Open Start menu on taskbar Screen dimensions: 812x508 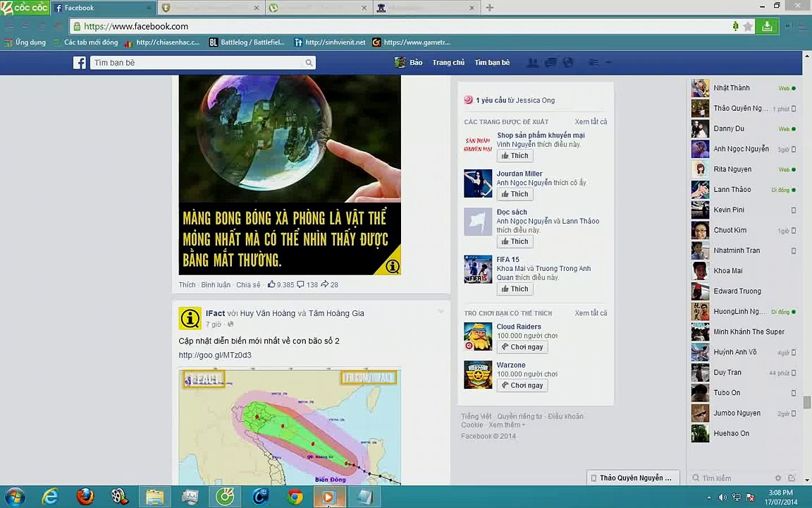[15, 497]
